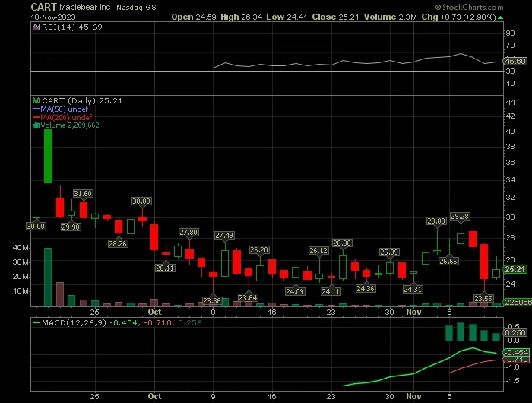The height and width of the screenshot is (403, 532).
Task: Click the 30.88 high price label
Action: coord(141,201)
